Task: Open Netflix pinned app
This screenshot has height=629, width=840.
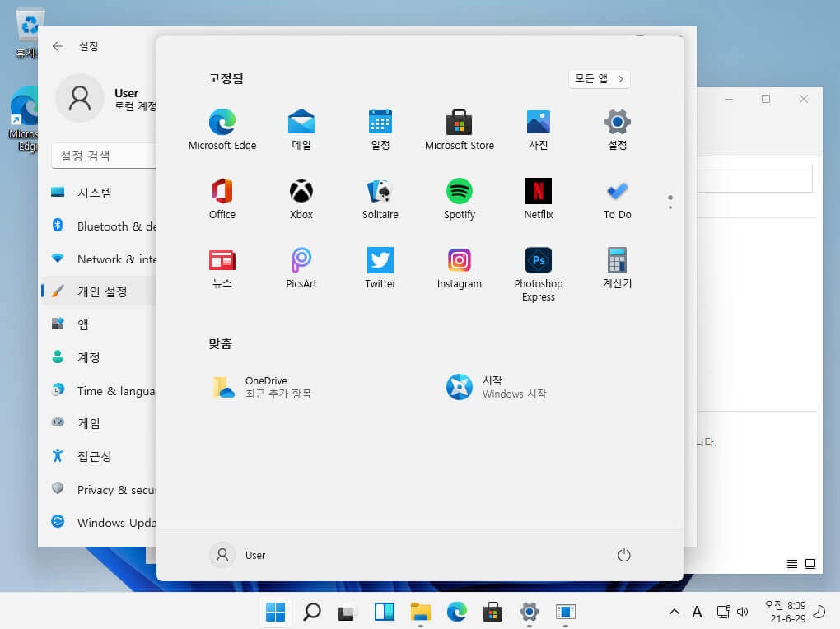Action: pos(538,198)
